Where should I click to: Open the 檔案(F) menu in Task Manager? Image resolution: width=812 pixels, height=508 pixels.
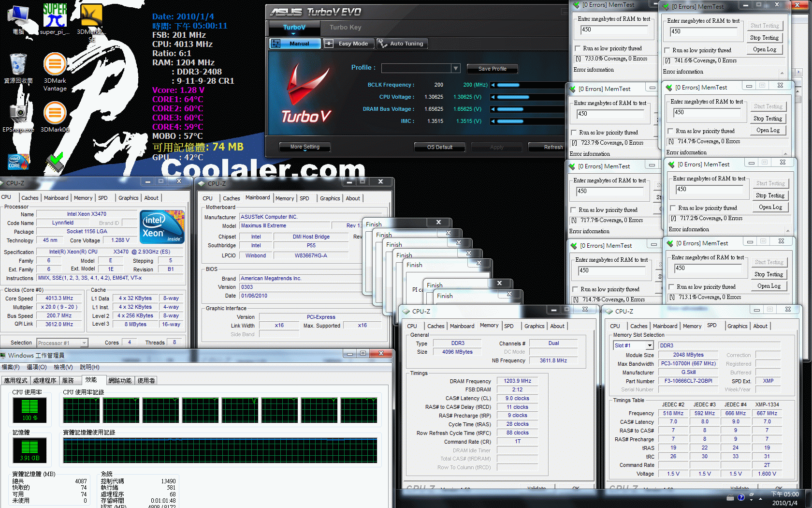pos(11,367)
